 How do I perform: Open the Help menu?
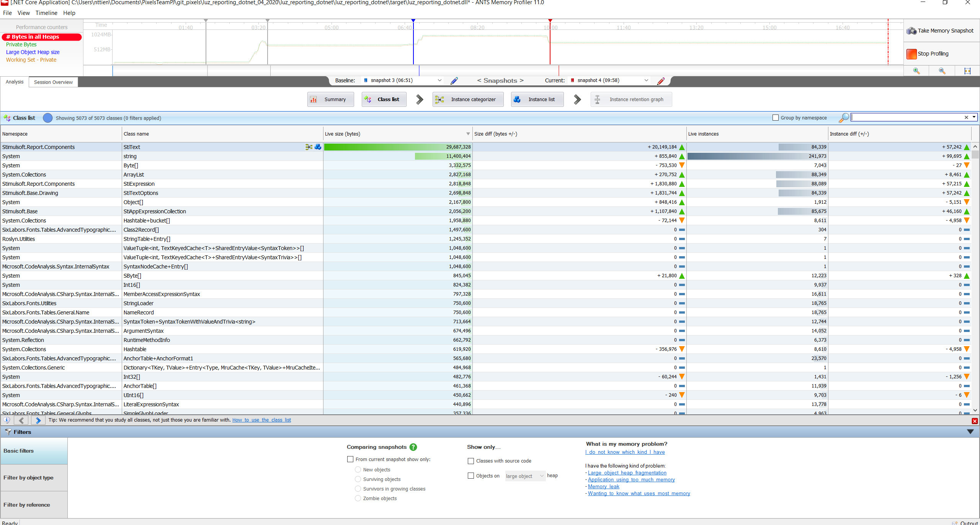click(69, 13)
